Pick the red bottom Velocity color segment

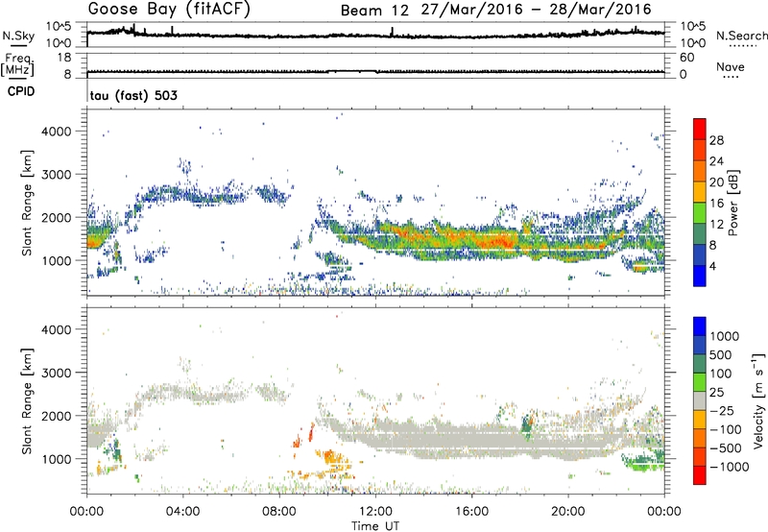pos(700,475)
